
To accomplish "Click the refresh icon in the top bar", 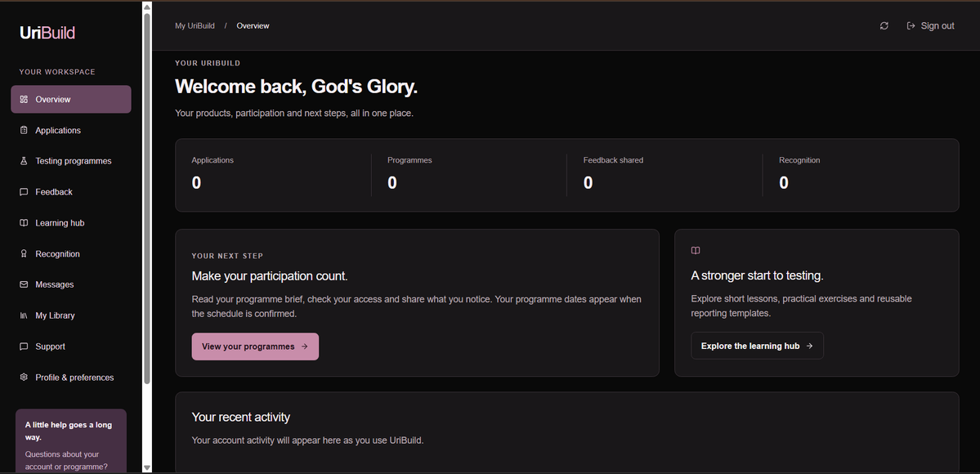I will (884, 25).
